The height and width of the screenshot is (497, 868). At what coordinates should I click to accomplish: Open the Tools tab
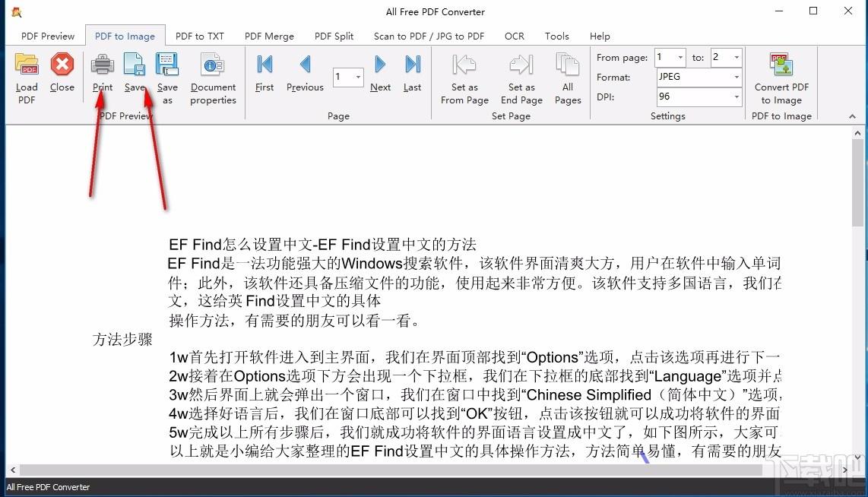tap(557, 36)
